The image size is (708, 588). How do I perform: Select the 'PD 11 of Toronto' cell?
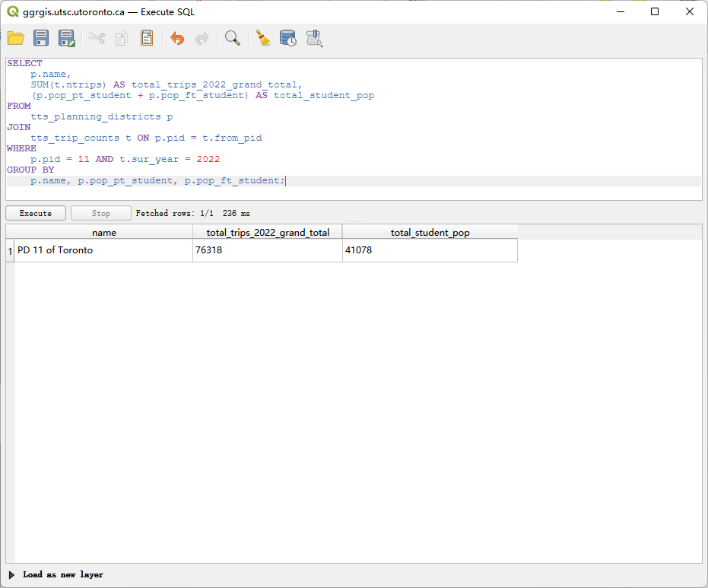[104, 250]
